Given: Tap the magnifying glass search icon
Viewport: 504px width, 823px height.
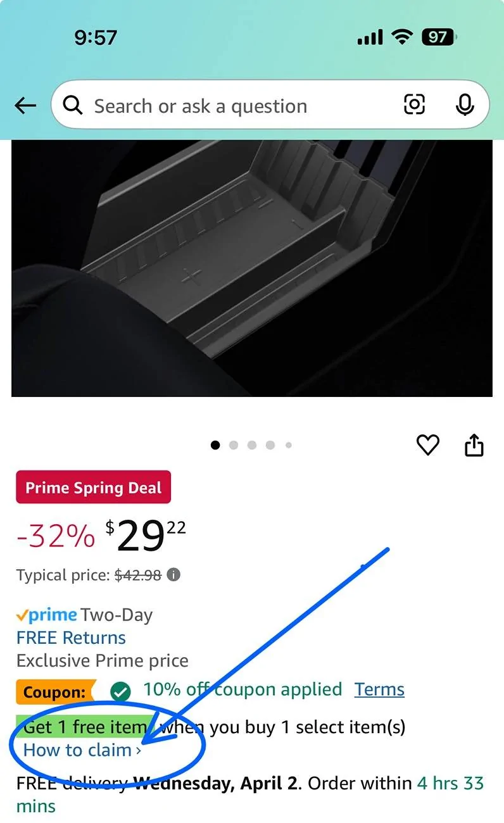Looking at the screenshot, I should coord(73,106).
